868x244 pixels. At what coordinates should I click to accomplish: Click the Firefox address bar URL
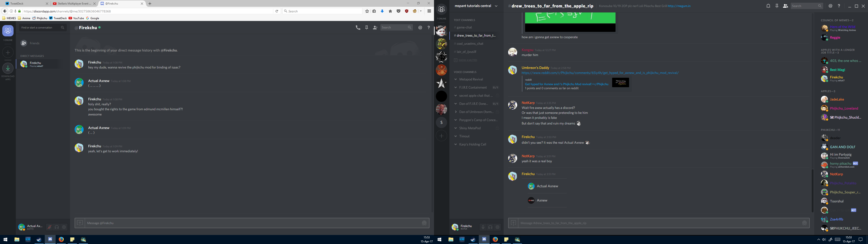tap(67, 11)
